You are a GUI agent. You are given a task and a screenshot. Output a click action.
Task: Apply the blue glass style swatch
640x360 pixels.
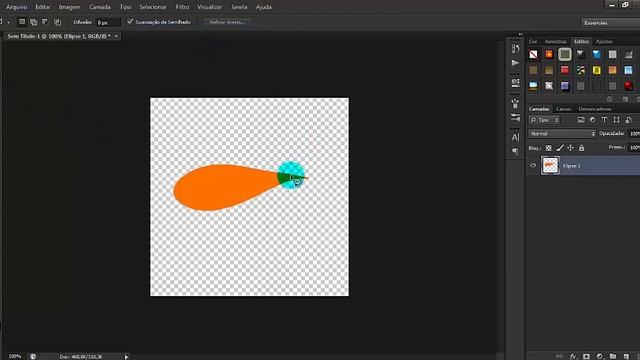point(597,54)
